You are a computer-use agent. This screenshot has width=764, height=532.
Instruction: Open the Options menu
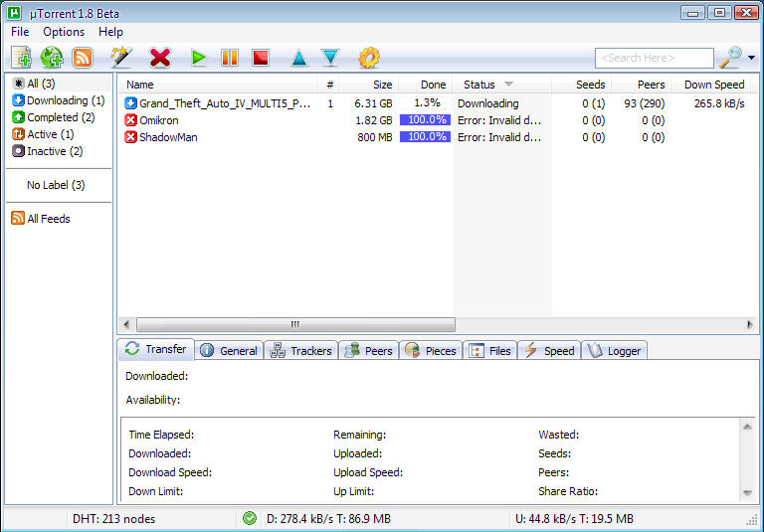pyautogui.click(x=64, y=32)
